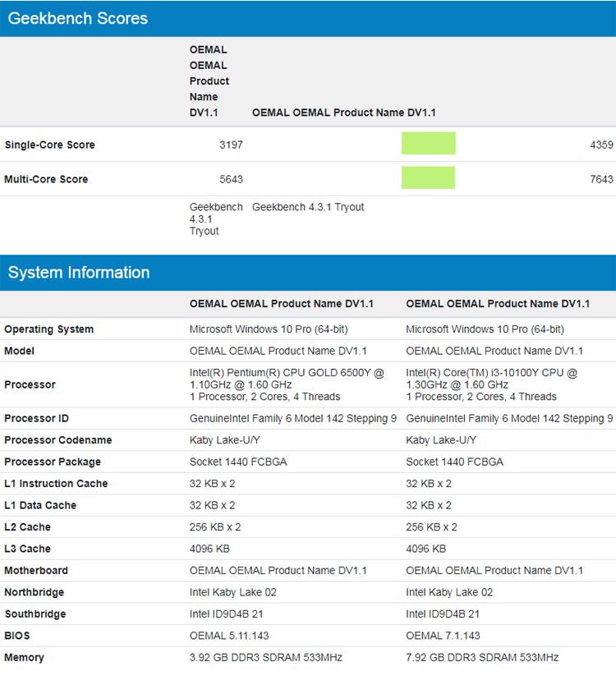Image resolution: width=616 pixels, height=676 pixels.
Task: Click the Geekbench Scores section header
Action: [78, 18]
